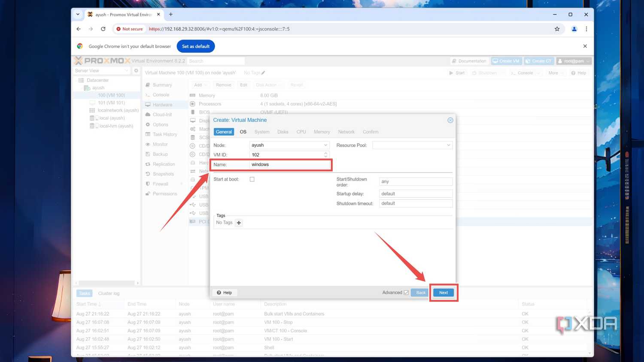Click the Startup delay field
644x362 pixels.
pyautogui.click(x=416, y=194)
